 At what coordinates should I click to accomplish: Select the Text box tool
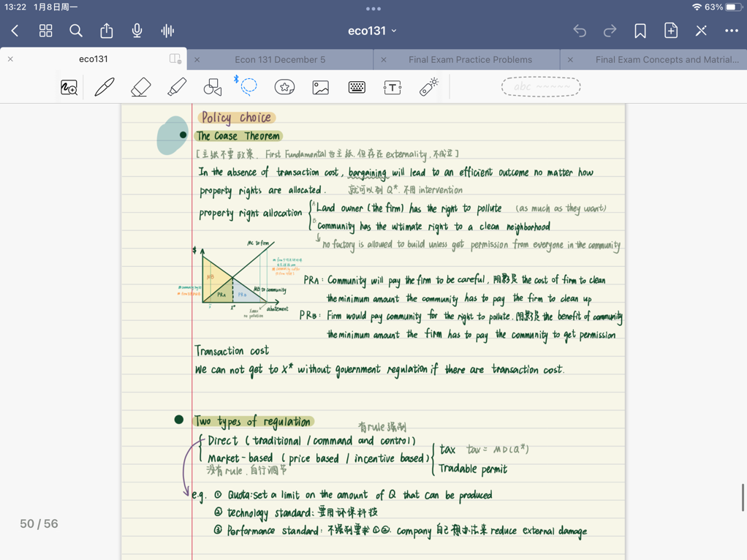point(393,87)
